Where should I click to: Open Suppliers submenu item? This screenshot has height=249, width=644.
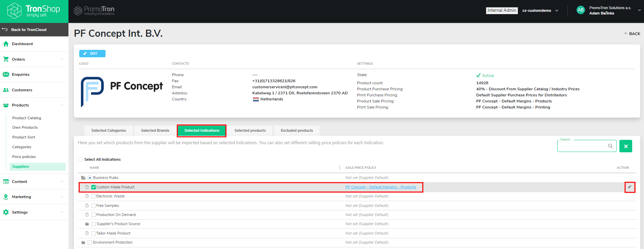click(37, 166)
